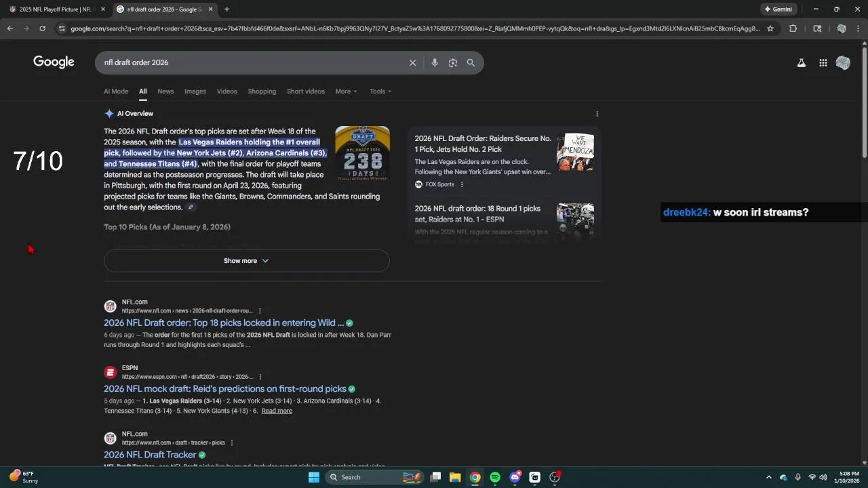Open the Short videos search tab
Viewport: 868px width, 488px height.
(x=306, y=91)
